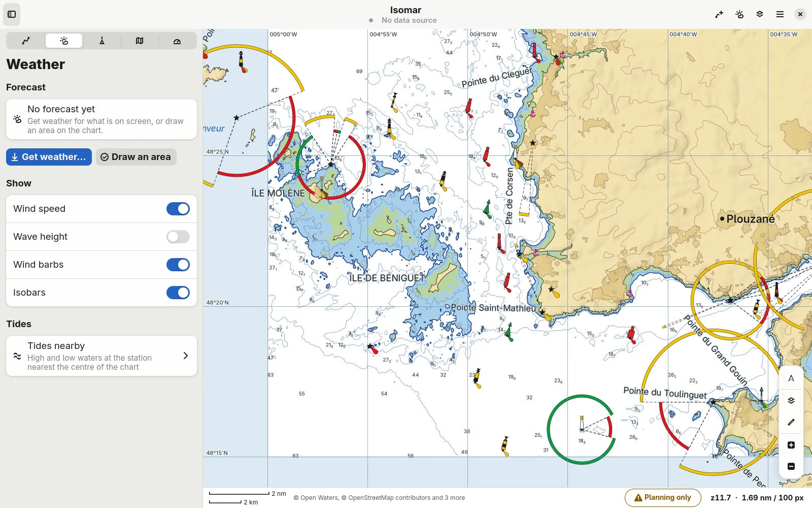This screenshot has width=812, height=508.
Task: Click the z11.7 zoom level readout
Action: tap(721, 498)
